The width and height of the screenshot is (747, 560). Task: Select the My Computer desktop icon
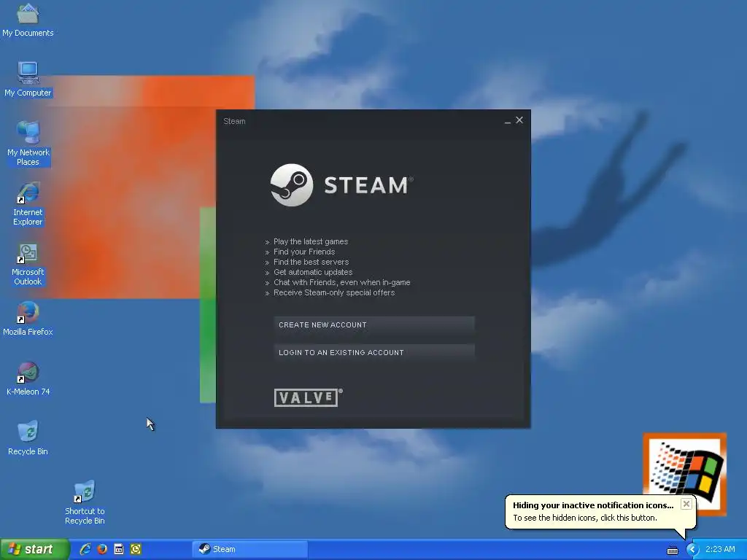(28, 79)
